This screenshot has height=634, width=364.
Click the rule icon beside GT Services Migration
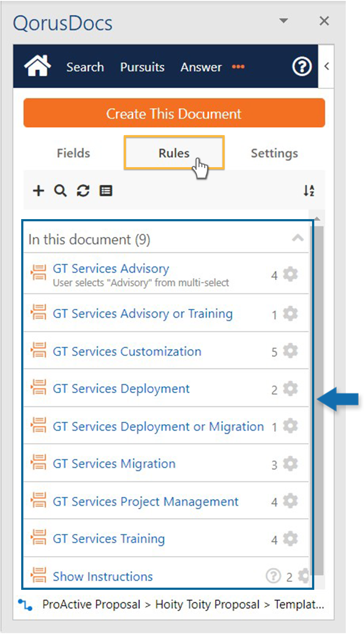point(39,463)
